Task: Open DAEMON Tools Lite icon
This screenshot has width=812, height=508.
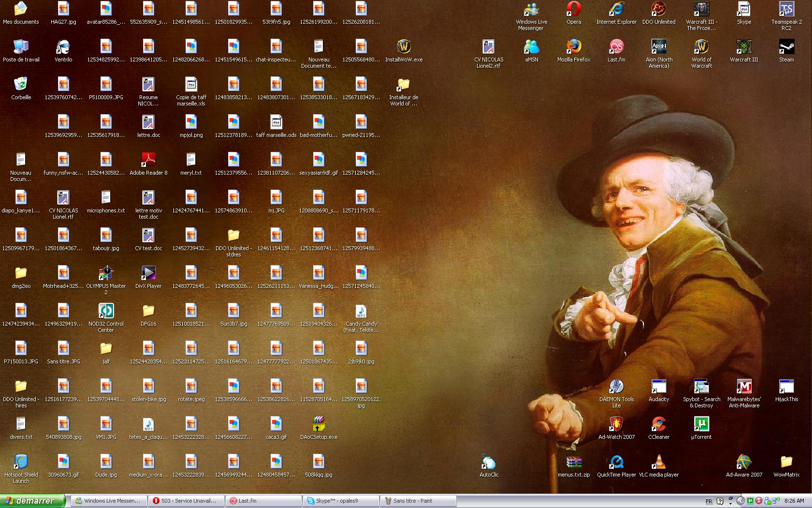Action: click(x=616, y=393)
